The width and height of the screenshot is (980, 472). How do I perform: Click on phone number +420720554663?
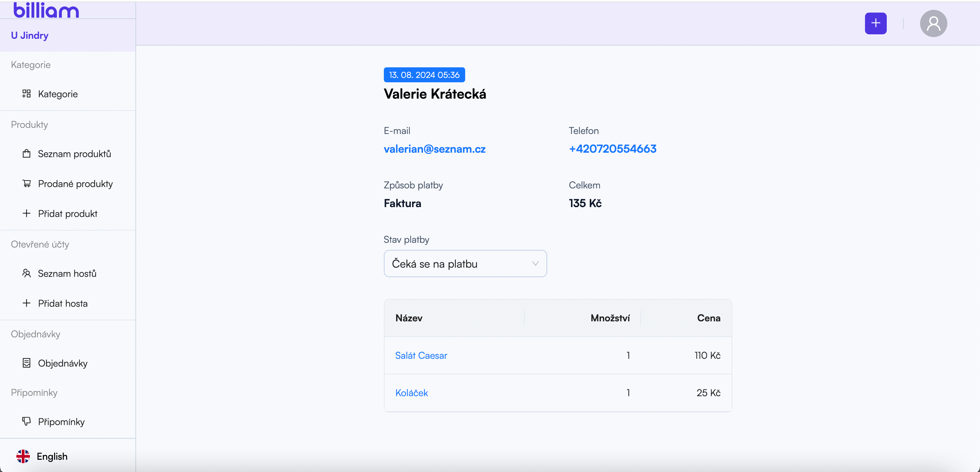(612, 149)
